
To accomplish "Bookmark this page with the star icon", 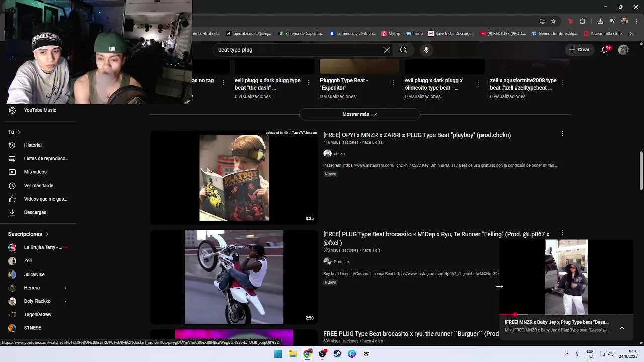I will click(553, 21).
